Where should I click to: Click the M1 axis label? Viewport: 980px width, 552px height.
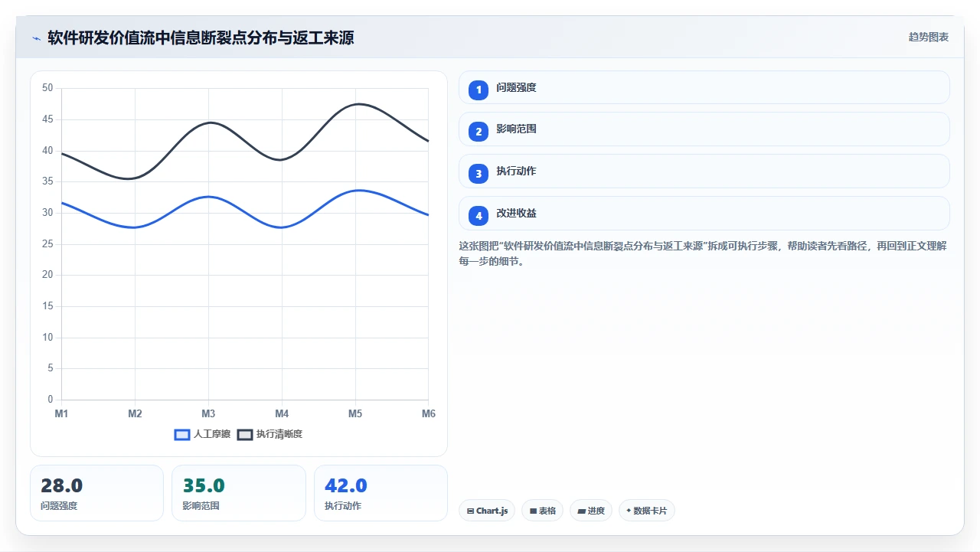61,414
